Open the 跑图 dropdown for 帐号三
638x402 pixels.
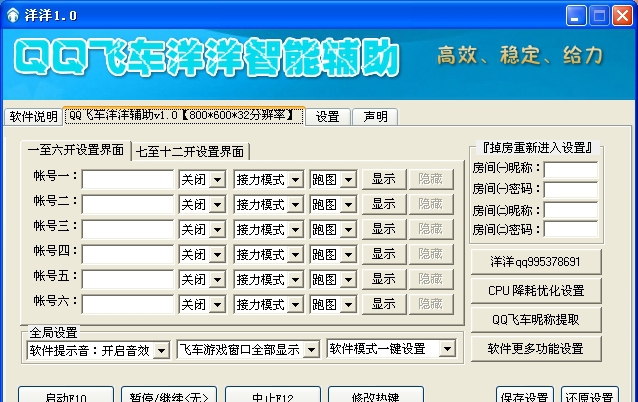pos(333,229)
